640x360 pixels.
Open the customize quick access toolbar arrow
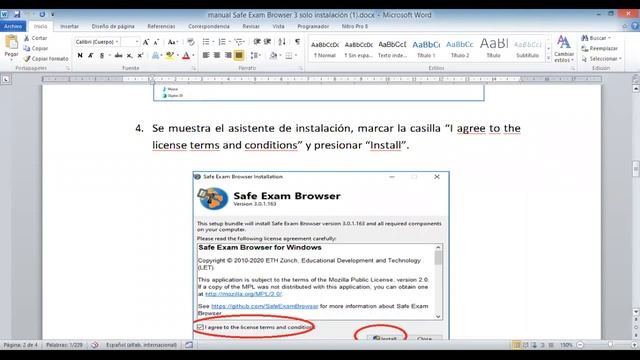tap(52, 14)
